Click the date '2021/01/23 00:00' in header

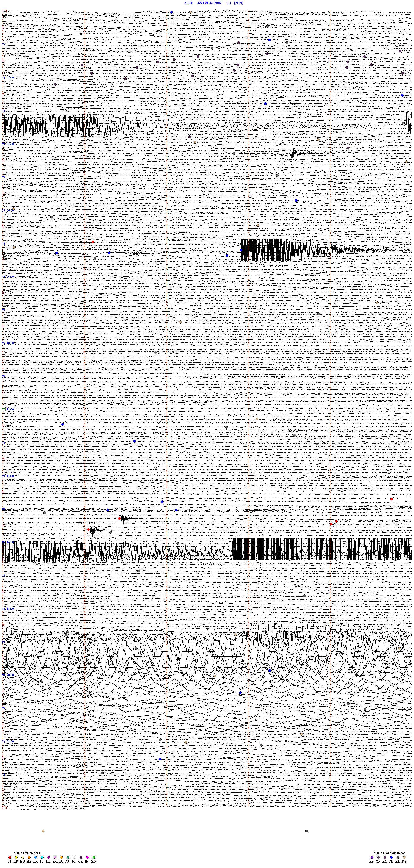(209, 3)
